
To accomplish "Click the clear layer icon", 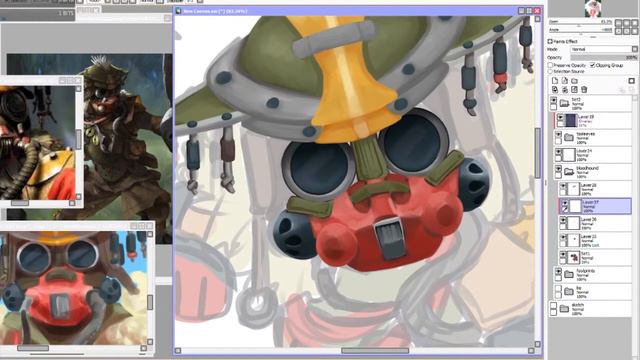I will 574,89.
